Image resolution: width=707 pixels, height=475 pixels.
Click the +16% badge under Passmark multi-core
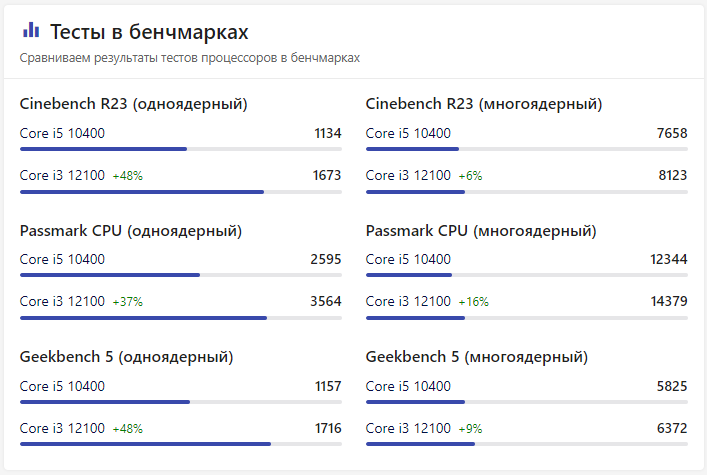coord(473,302)
